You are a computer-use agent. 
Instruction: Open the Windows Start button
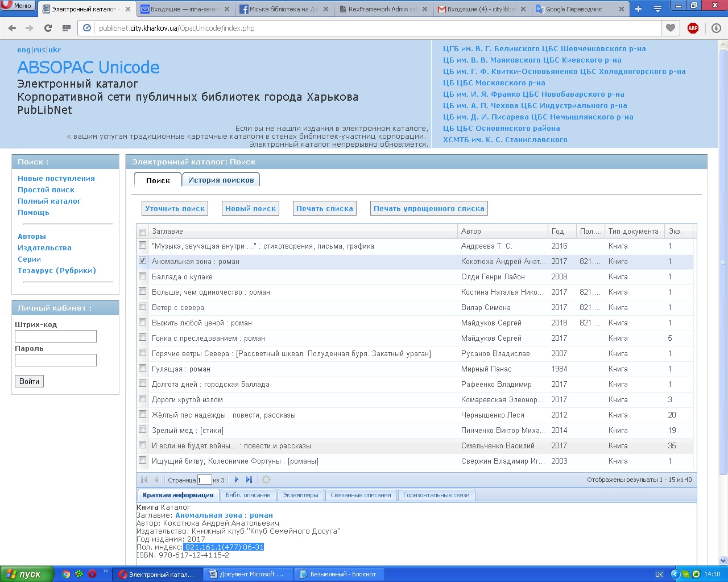coord(27,574)
